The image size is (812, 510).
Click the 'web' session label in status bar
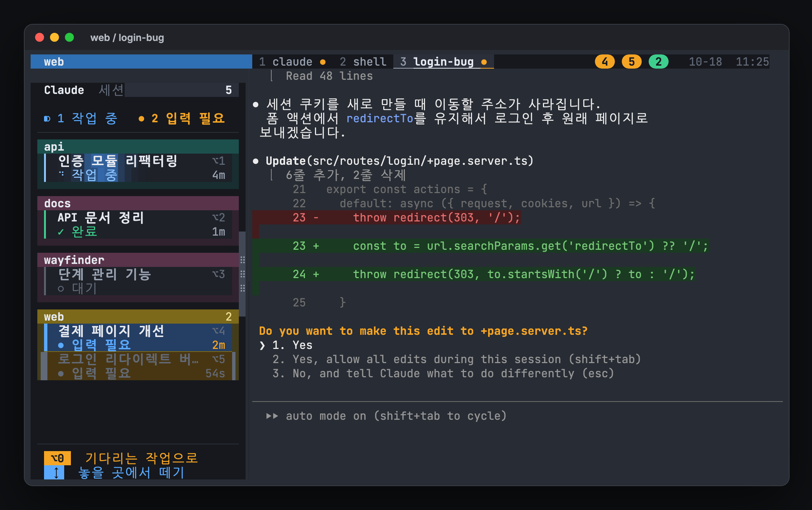(x=54, y=62)
